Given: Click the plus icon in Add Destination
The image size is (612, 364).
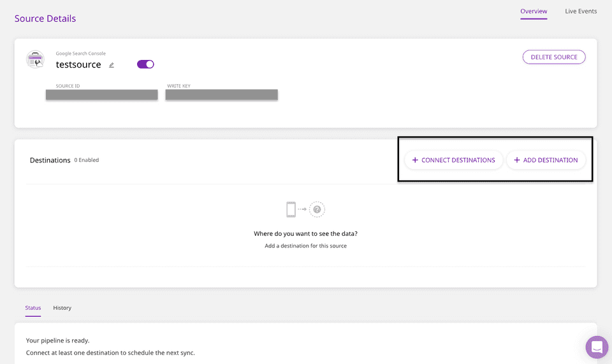Looking at the screenshot, I should [517, 160].
